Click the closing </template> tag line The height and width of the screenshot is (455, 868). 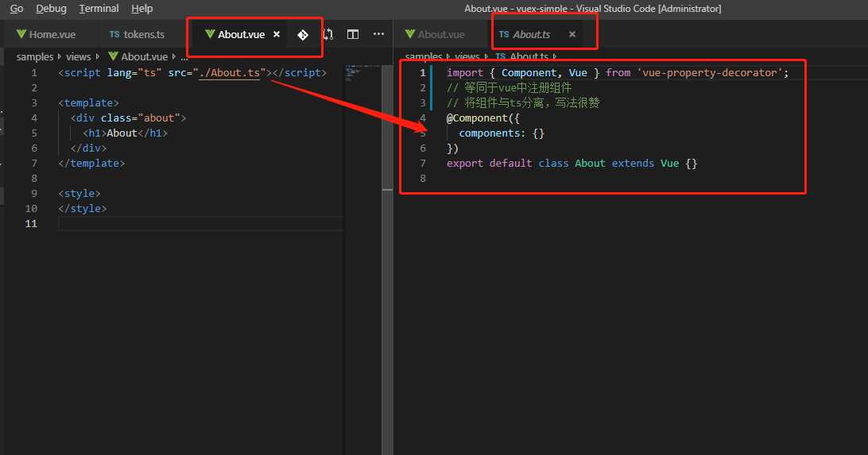click(91, 163)
